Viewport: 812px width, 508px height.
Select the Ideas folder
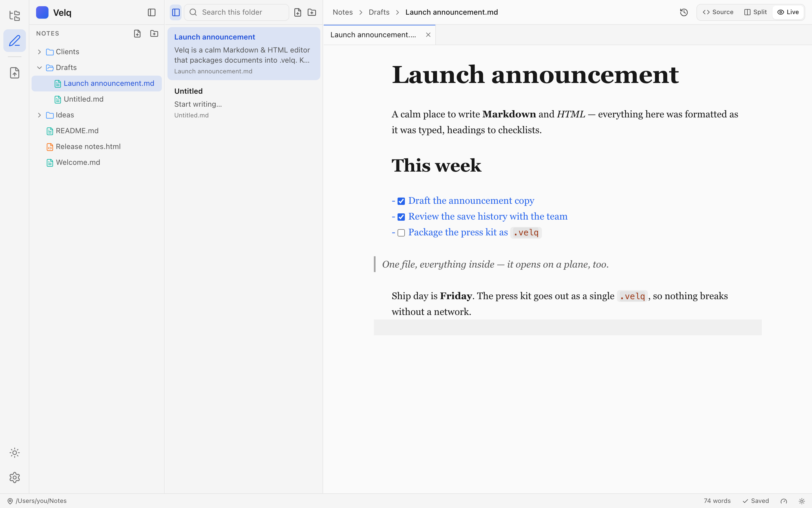pos(97,115)
